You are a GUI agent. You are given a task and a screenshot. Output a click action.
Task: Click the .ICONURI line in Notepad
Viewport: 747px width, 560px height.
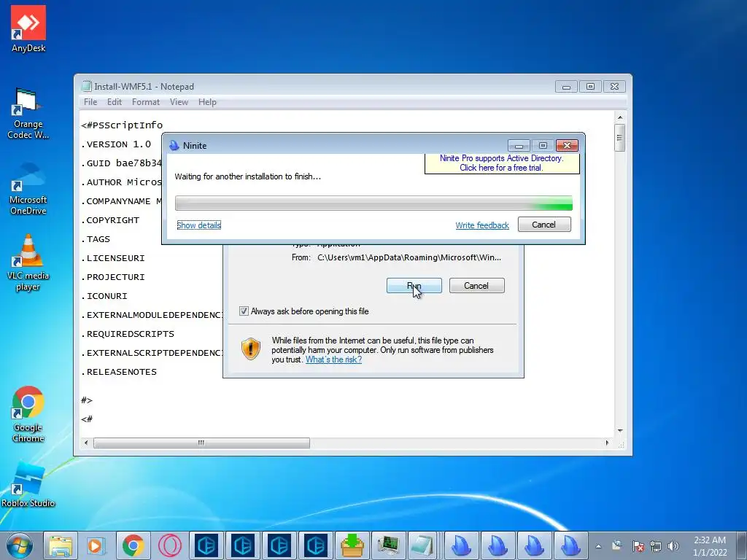tap(104, 296)
